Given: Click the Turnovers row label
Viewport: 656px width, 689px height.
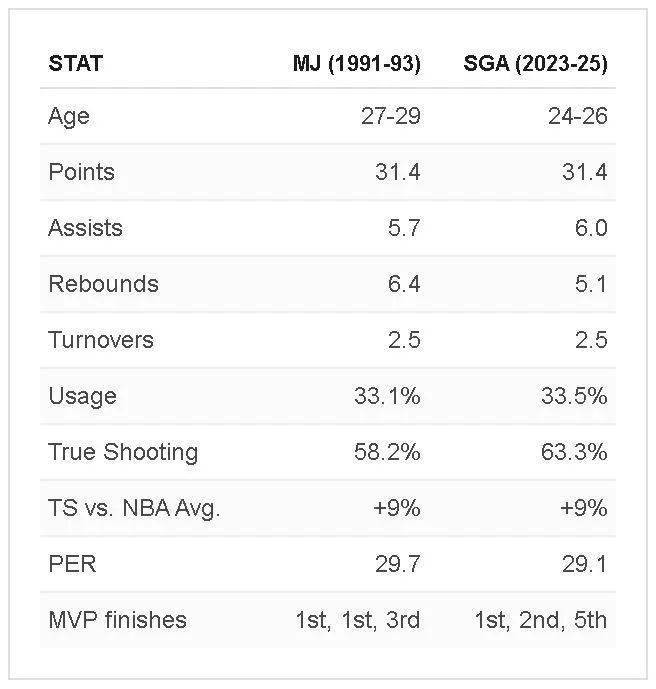Looking at the screenshot, I should point(101,340).
